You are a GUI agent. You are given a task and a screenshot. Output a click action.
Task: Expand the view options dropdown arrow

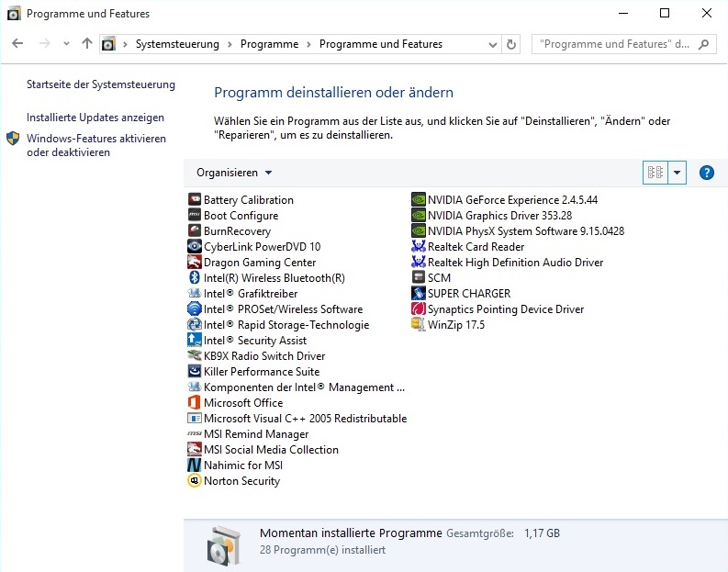click(677, 173)
